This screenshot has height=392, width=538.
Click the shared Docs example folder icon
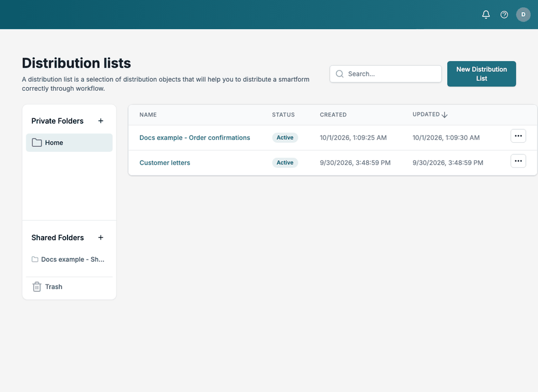pos(35,259)
